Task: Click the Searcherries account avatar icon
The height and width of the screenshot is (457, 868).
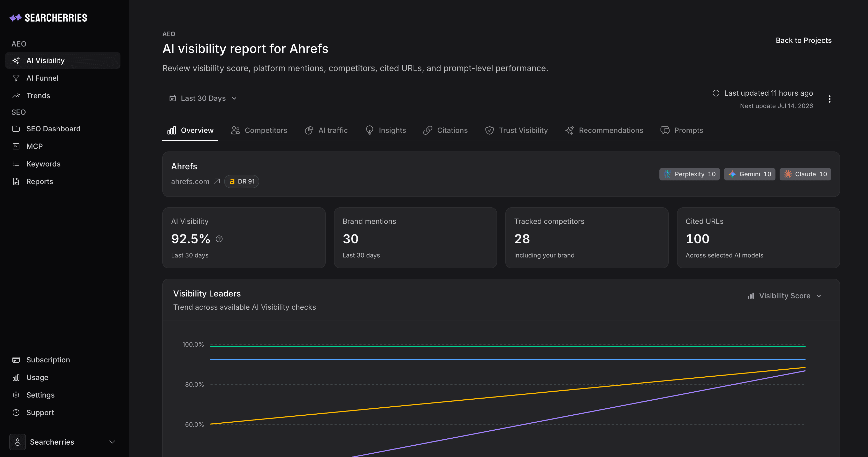Action: pyautogui.click(x=18, y=442)
